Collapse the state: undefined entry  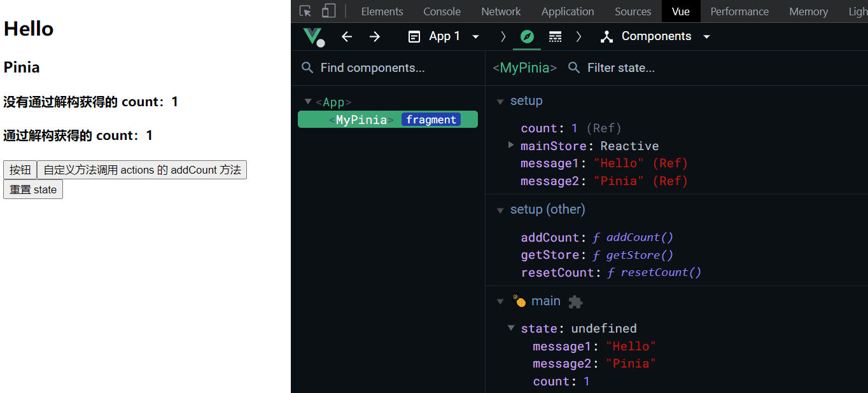click(511, 328)
